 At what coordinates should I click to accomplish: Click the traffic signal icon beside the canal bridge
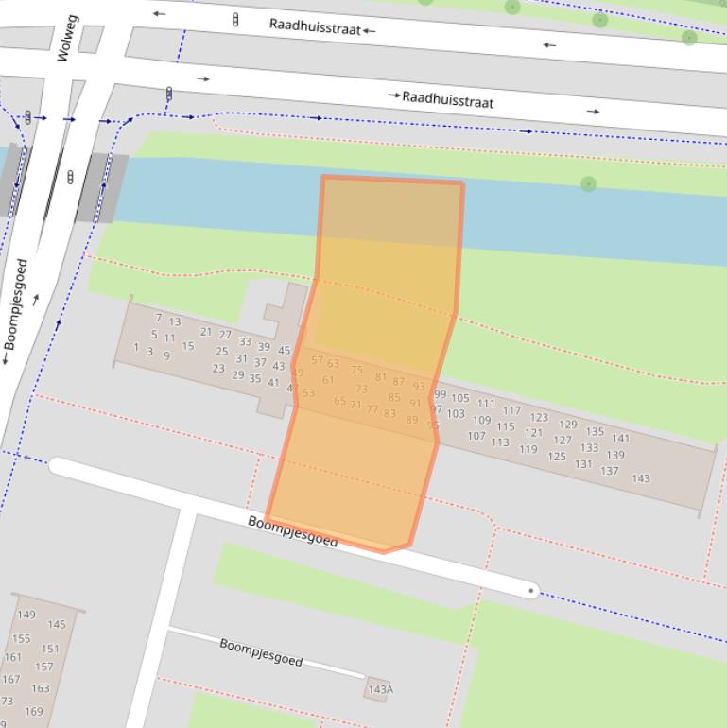[70, 177]
